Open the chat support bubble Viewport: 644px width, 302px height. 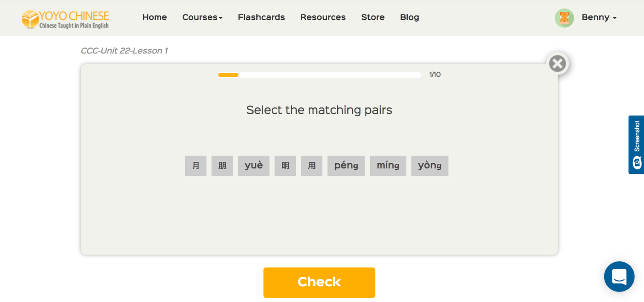(x=619, y=277)
